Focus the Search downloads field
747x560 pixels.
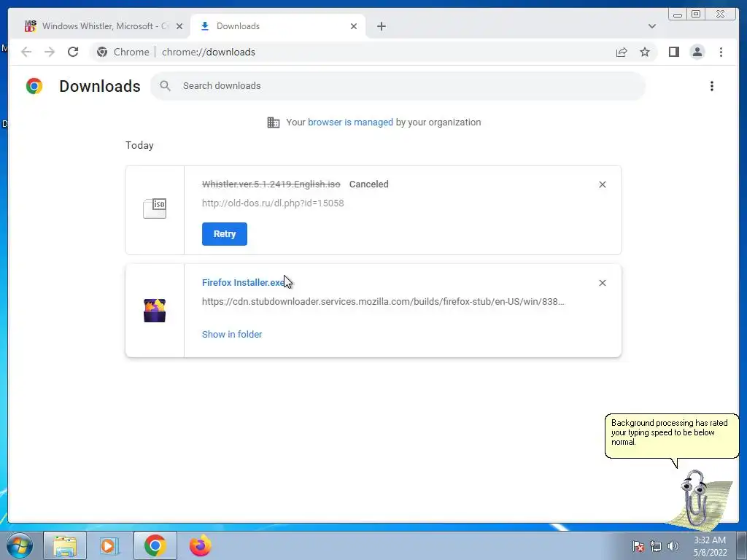(x=398, y=86)
